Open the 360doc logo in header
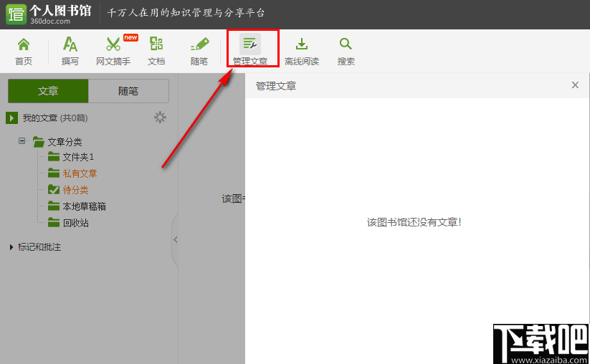The height and width of the screenshot is (364, 590). (16, 14)
